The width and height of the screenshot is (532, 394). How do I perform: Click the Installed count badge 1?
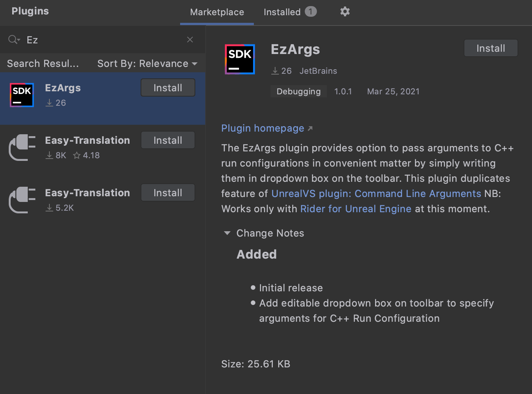[x=310, y=12]
